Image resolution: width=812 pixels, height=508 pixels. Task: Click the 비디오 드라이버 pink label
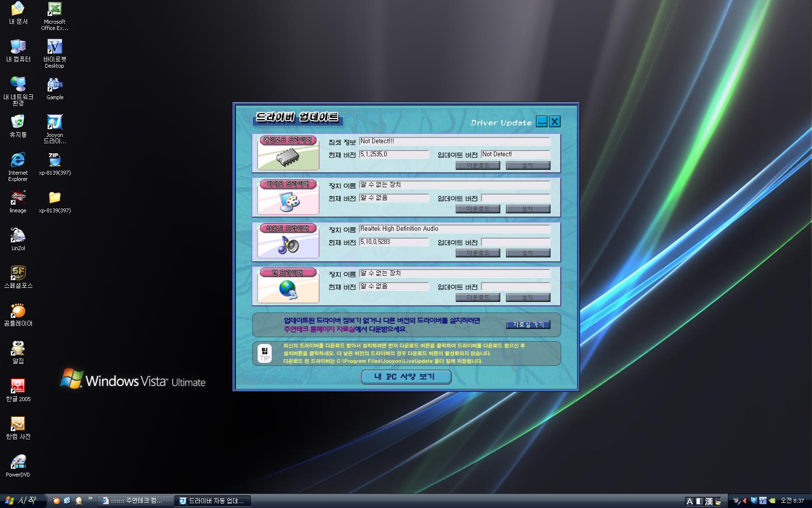point(288,184)
